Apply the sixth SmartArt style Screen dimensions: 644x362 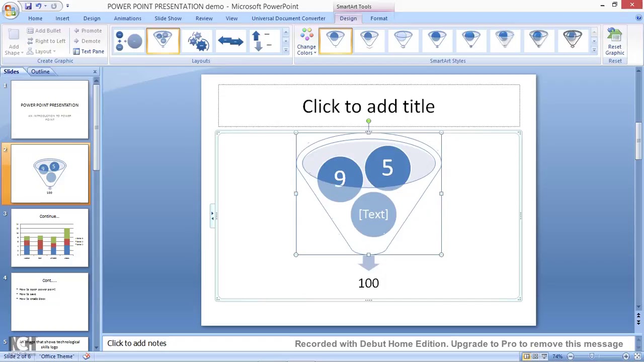click(x=505, y=41)
